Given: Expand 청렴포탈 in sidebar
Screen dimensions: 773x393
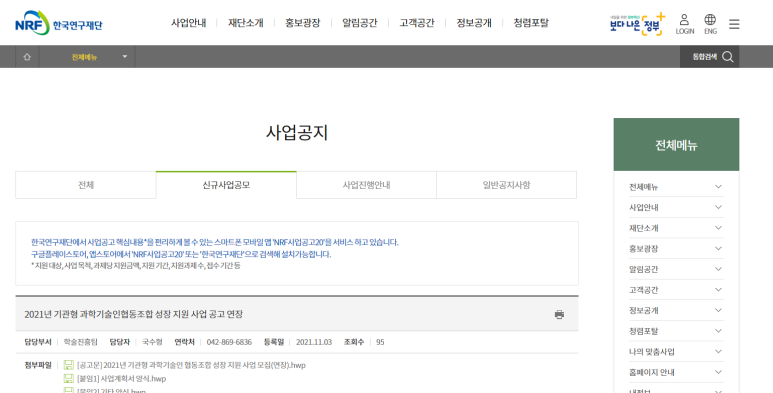Looking at the screenshot, I should click(676, 331).
